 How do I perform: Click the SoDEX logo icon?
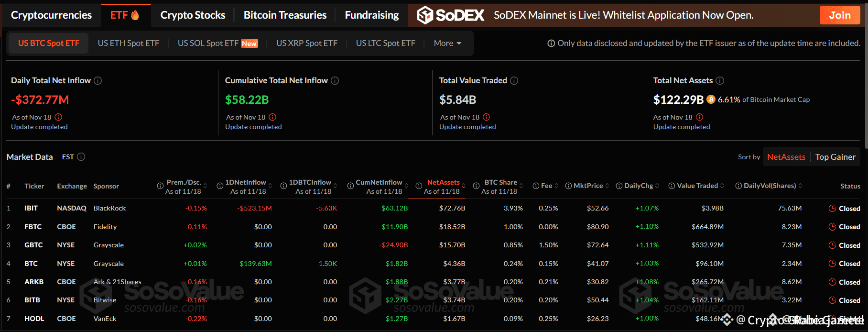click(x=425, y=15)
